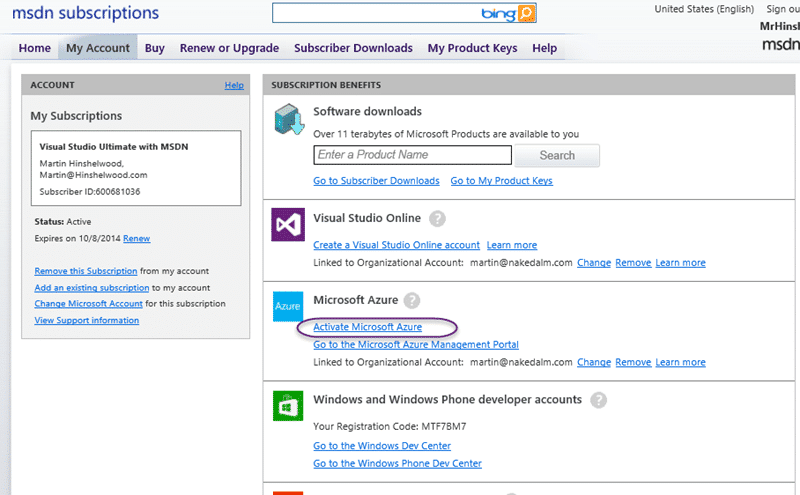Click the Bing search magnifier icon
This screenshot has height=495, width=800.
pos(527,13)
